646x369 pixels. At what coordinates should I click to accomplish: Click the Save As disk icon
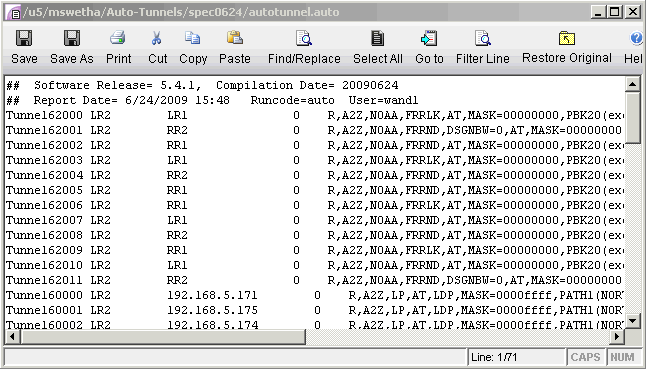pyautogui.click(x=72, y=38)
